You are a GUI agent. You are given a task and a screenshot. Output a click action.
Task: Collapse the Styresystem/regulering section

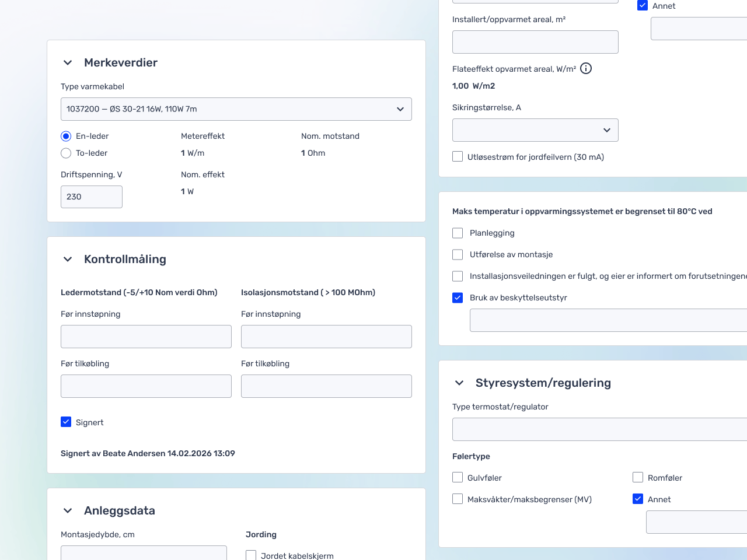[x=459, y=383]
